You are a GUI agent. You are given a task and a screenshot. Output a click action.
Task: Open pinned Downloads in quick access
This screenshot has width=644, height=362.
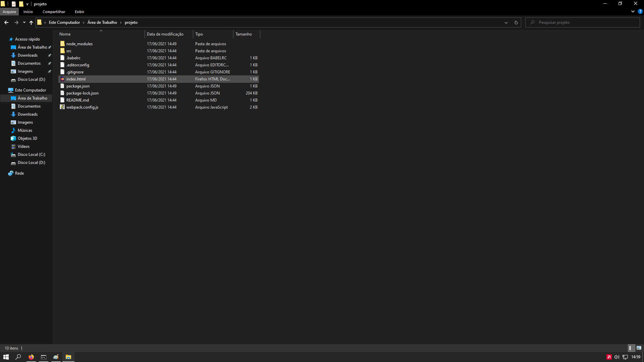click(x=28, y=55)
